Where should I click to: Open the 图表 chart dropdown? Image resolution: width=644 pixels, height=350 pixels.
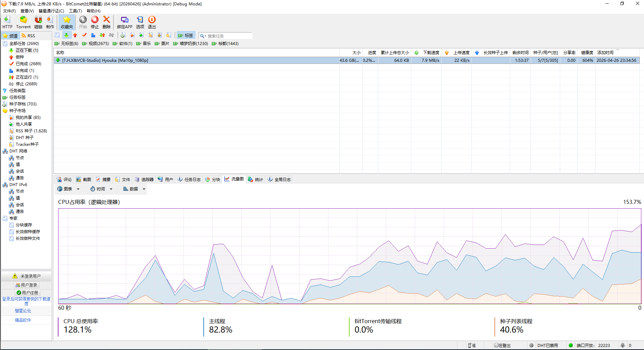click(x=68, y=189)
